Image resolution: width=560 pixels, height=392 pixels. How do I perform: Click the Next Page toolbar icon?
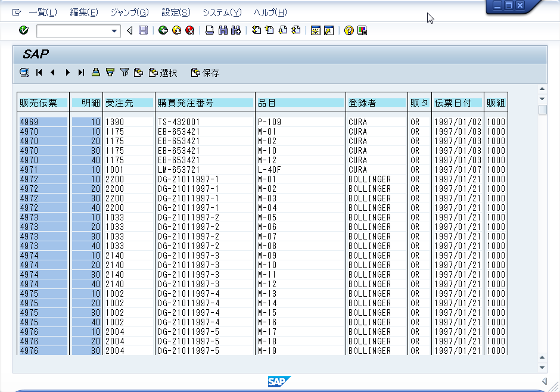(282, 30)
